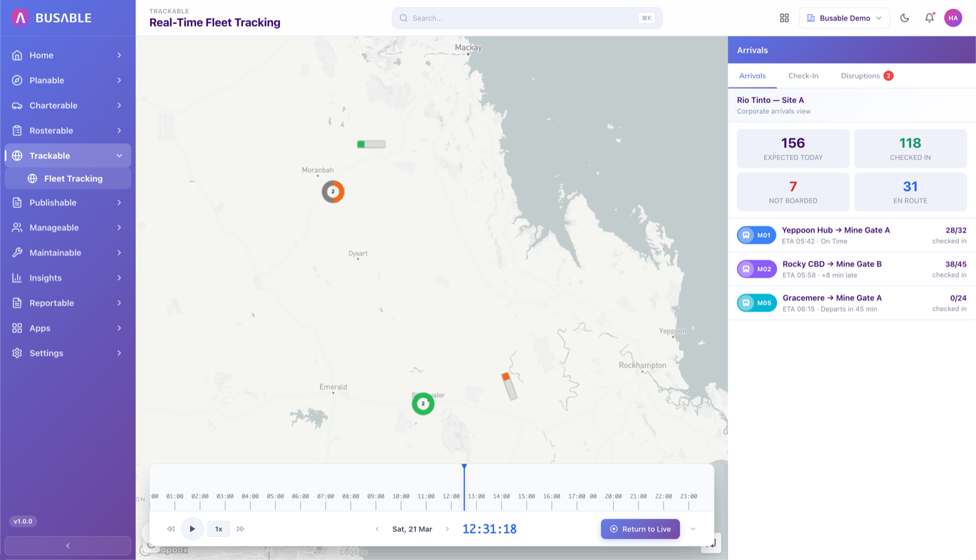The width and height of the screenshot is (976, 560).
Task: Click the 12:31:18 time display
Action: 489,529
